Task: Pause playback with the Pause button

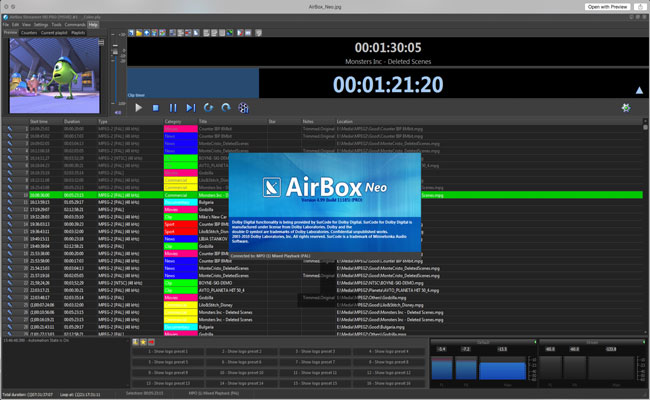Action: 173,108
